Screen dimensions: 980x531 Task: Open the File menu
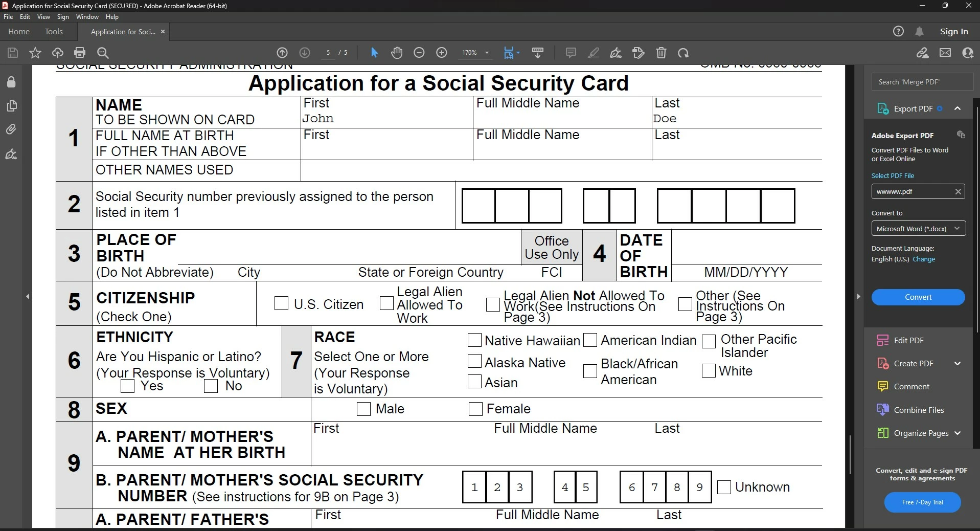tap(8, 17)
